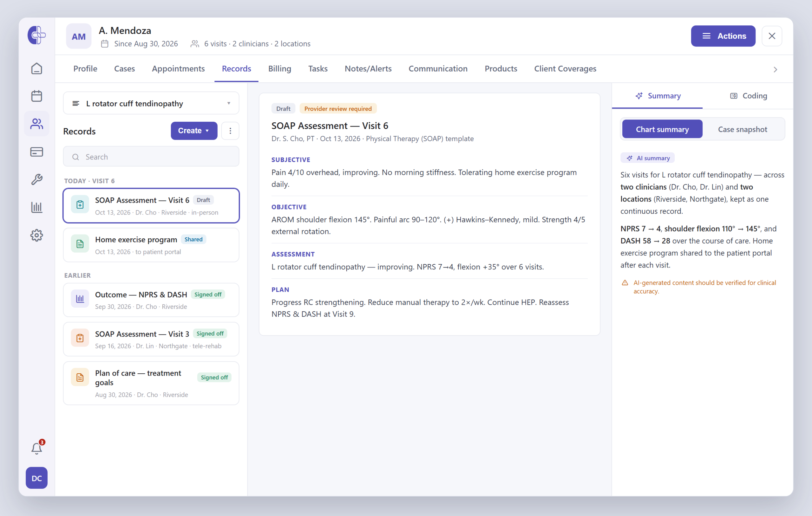Click the OBJECTIVE section heading

289,207
